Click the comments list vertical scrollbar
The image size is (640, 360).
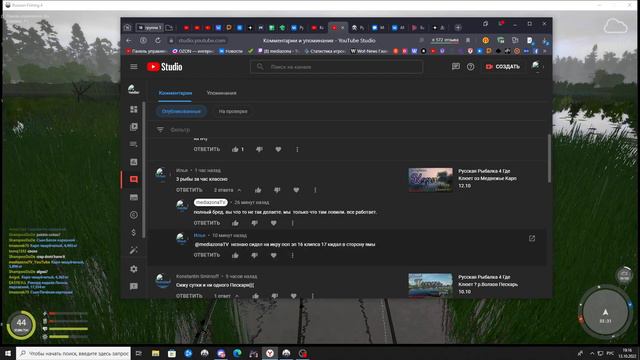tap(549, 158)
